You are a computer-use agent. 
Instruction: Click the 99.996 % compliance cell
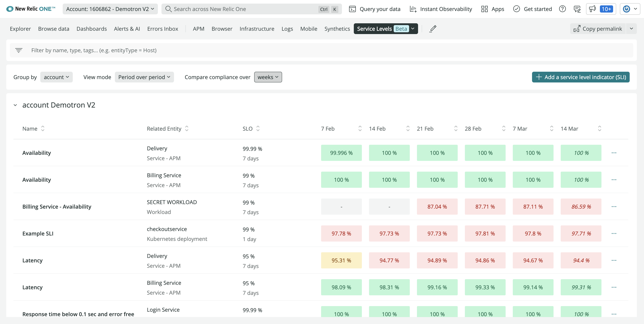tap(341, 153)
